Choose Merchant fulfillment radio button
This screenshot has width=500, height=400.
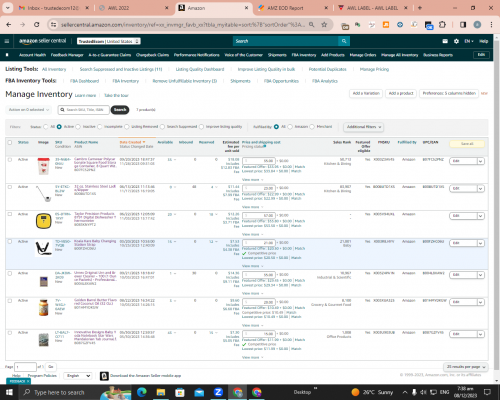coord(312,127)
